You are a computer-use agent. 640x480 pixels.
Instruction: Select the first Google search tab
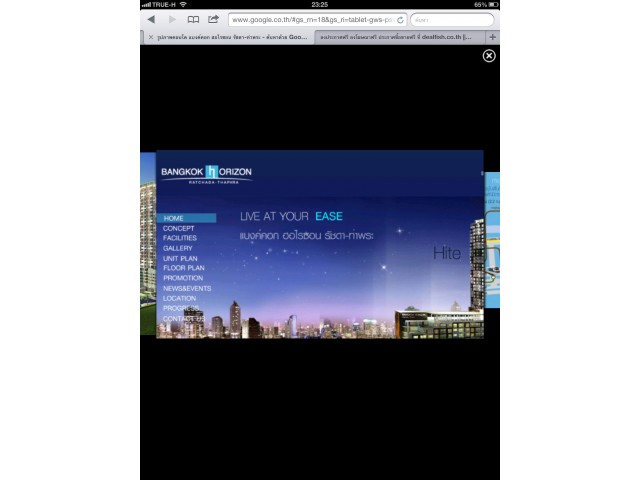click(x=230, y=37)
